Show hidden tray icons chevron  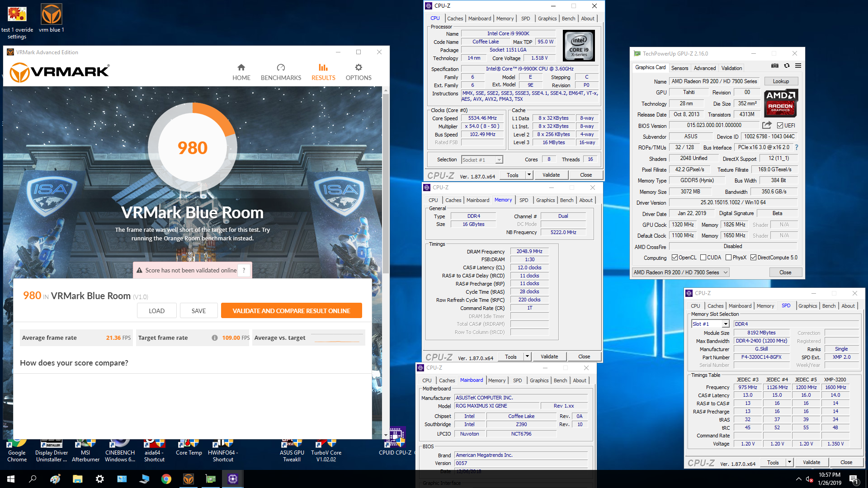pos(798,479)
